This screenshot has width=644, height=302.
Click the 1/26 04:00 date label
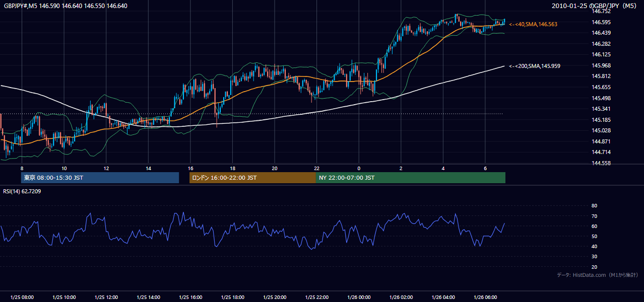tap(443, 297)
